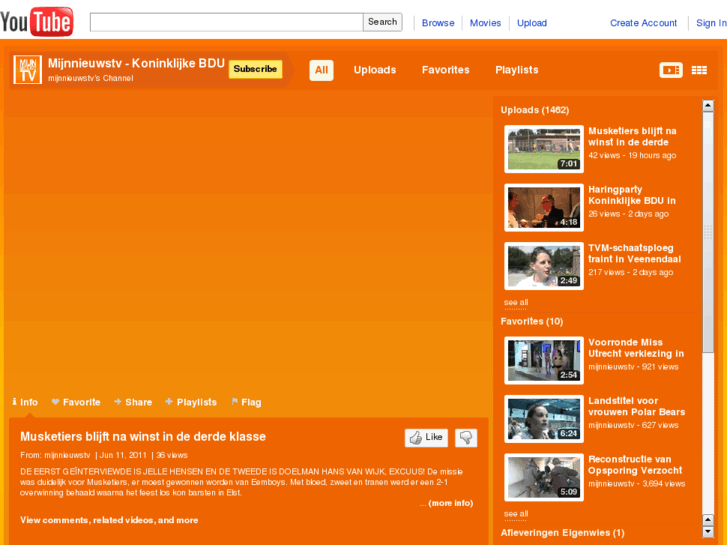The image size is (727, 545).
Task: Click title Voorronde Miss Utrecht verkiezing in
Action: point(636,348)
